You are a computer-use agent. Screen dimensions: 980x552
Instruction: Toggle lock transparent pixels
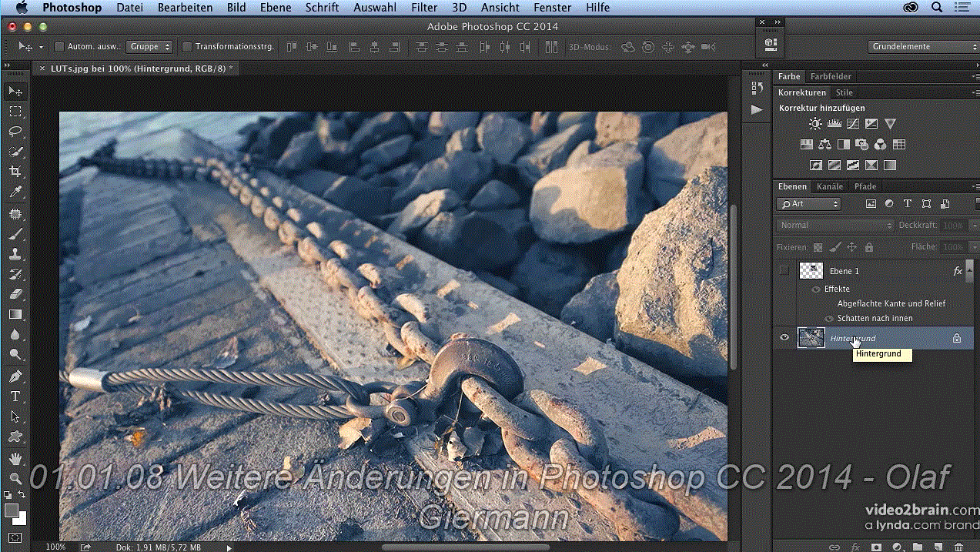[818, 247]
